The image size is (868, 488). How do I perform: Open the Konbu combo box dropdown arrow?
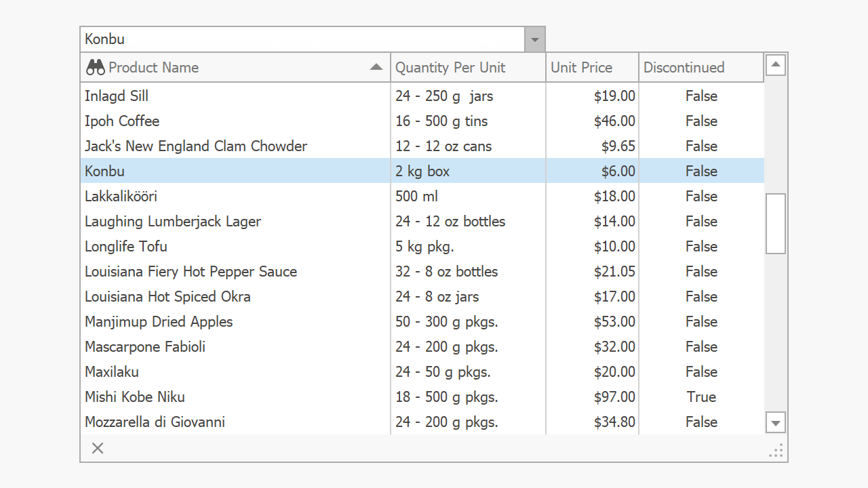coord(535,39)
